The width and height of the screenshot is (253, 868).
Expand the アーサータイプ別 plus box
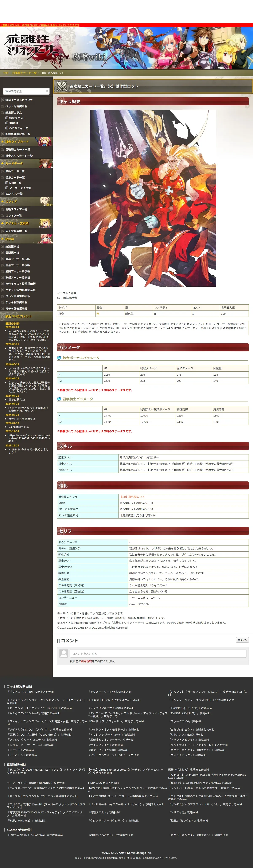pyautogui.click(x=7, y=188)
